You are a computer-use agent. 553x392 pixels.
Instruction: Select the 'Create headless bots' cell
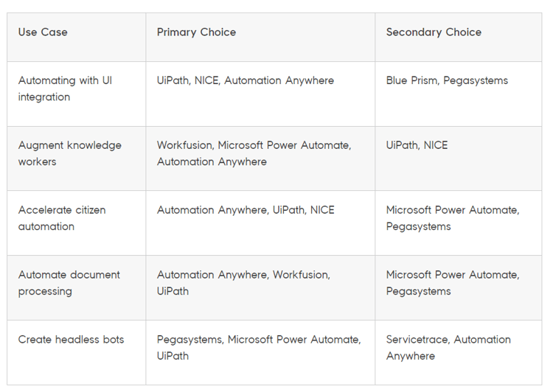click(76, 352)
